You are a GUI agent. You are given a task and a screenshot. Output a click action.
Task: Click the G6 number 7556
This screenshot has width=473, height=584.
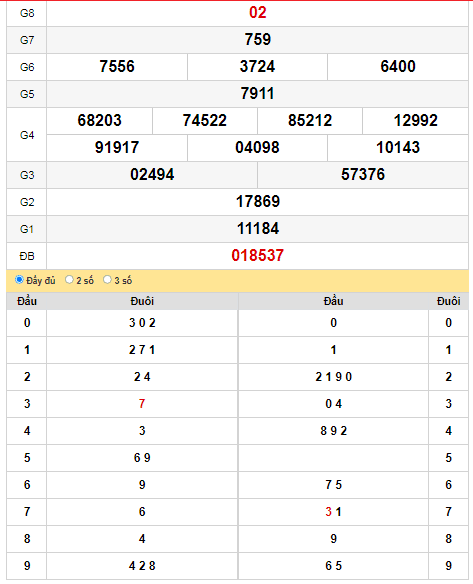click(x=117, y=66)
